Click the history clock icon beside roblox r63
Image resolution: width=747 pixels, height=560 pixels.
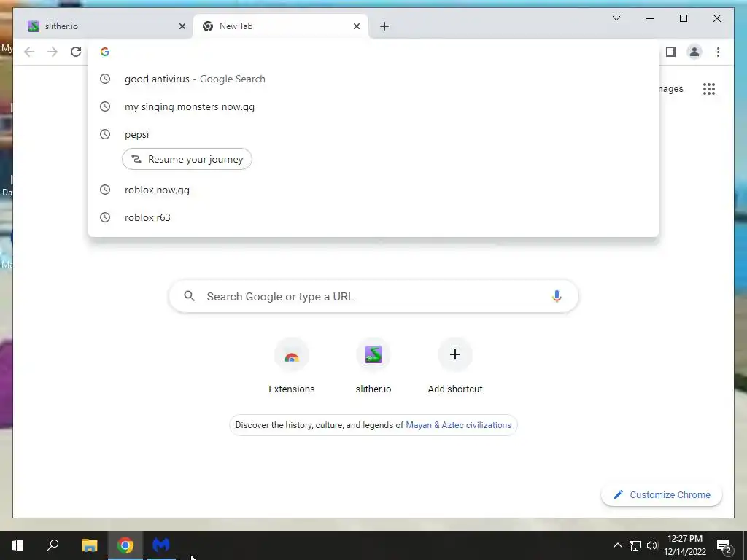105,217
